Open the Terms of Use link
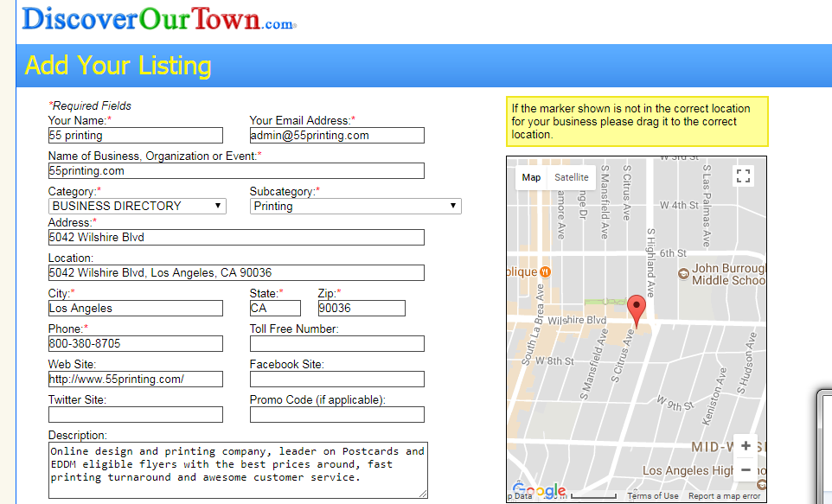Screen dimensions: 832x504 click(x=653, y=495)
